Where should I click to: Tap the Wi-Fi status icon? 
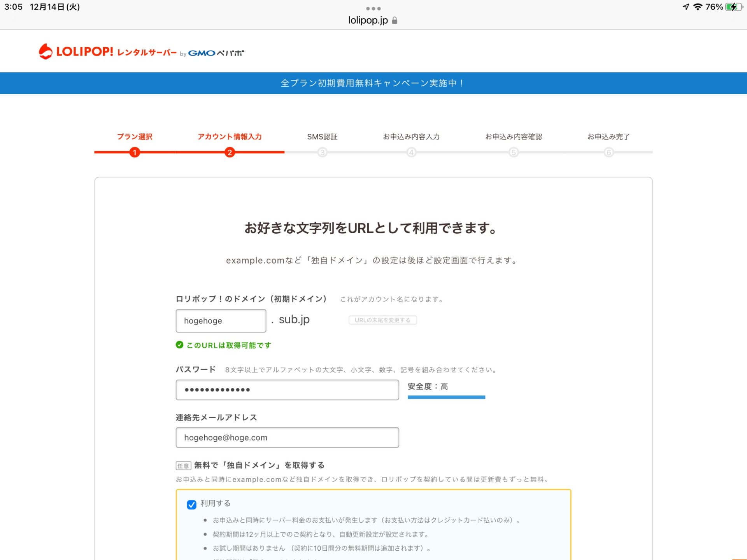(698, 7)
